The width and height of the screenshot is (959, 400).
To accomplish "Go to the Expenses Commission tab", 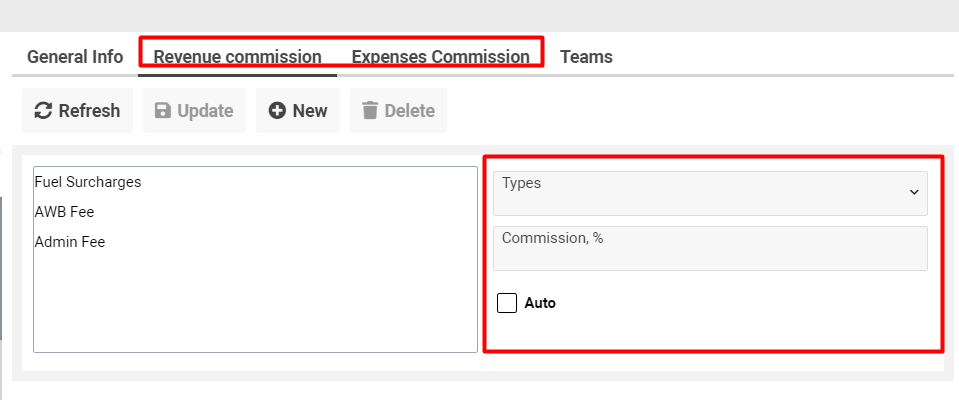I will tap(440, 57).
